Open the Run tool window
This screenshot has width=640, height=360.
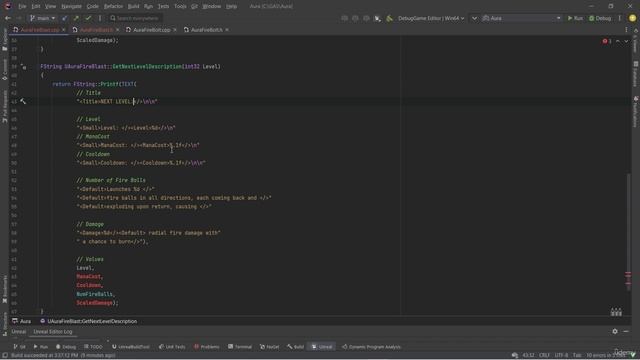point(41,347)
